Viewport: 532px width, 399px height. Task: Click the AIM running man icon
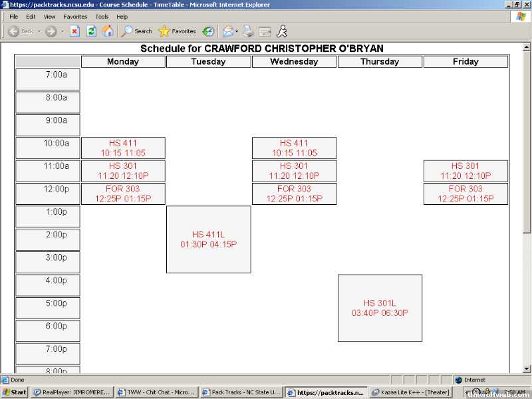pyautogui.click(x=282, y=31)
